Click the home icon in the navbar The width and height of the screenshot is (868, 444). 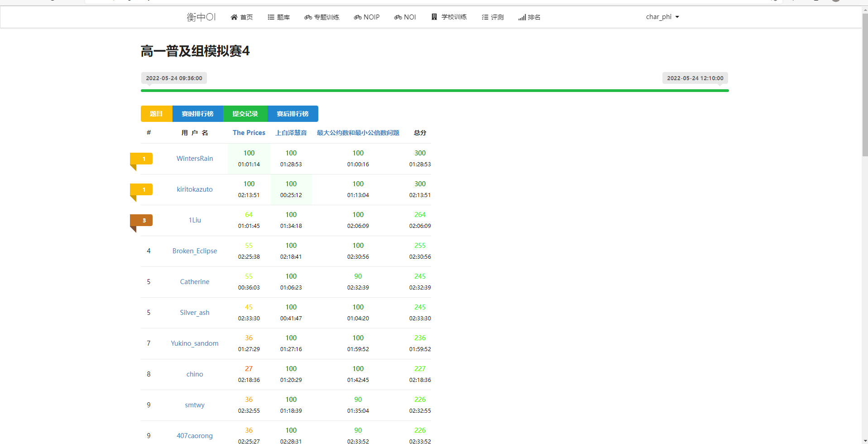(234, 17)
